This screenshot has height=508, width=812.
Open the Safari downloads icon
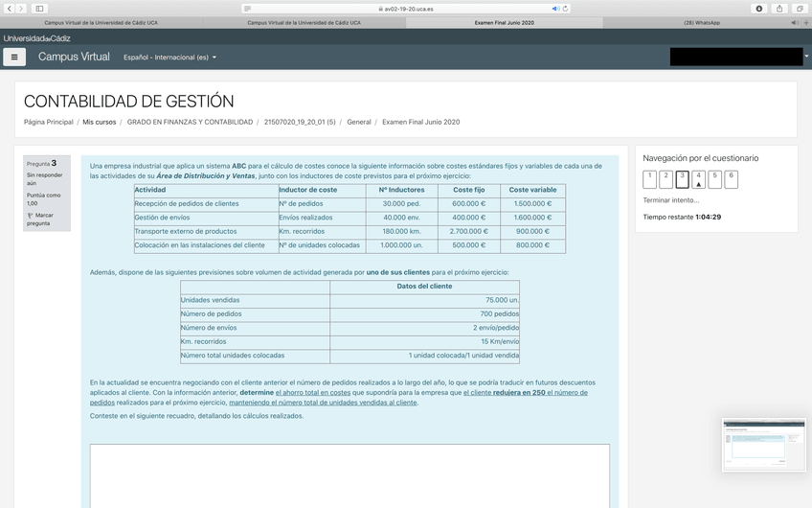759,9
